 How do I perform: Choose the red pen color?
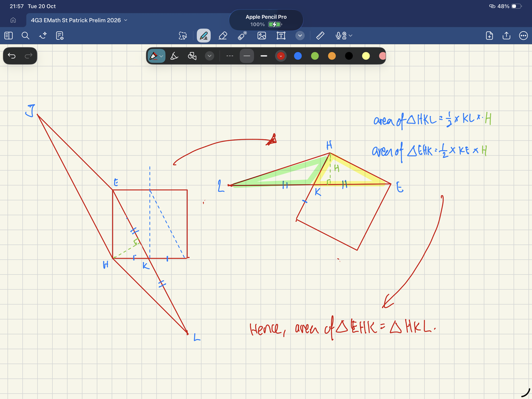[281, 56]
